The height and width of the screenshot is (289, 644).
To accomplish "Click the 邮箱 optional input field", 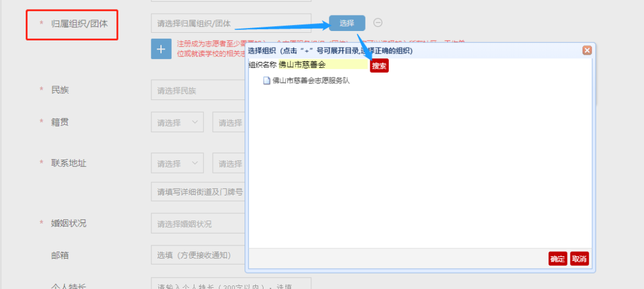I will pyautogui.click(x=199, y=256).
